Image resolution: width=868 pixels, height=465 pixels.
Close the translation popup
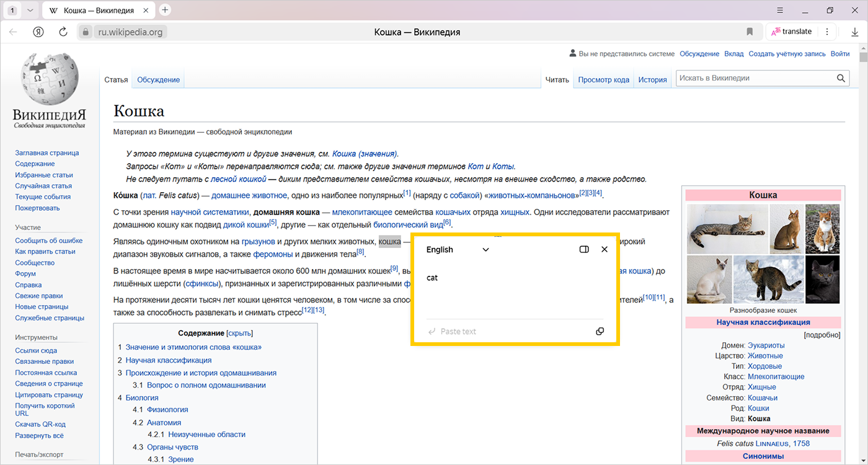point(604,250)
